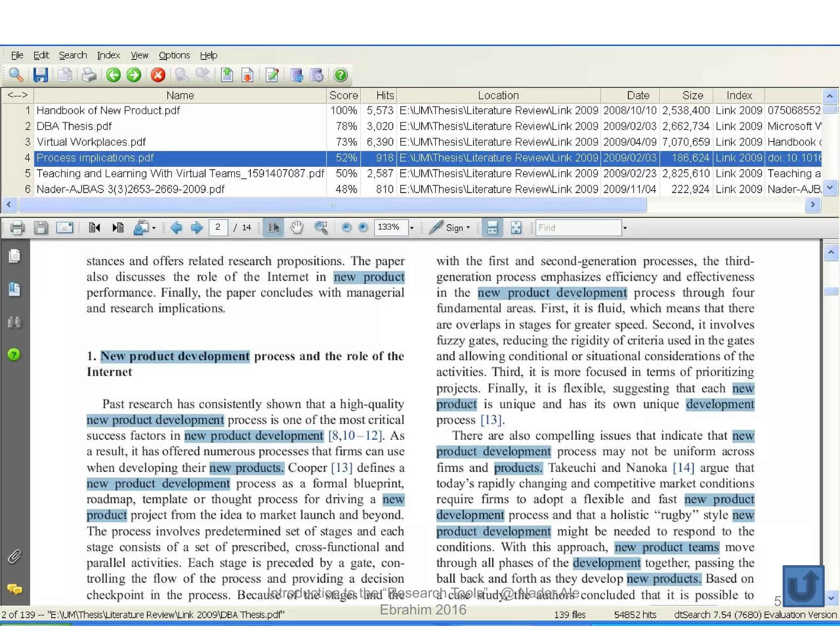Toggle fit width scrolling mode
The height and width of the screenshot is (630, 840).
coord(492,228)
